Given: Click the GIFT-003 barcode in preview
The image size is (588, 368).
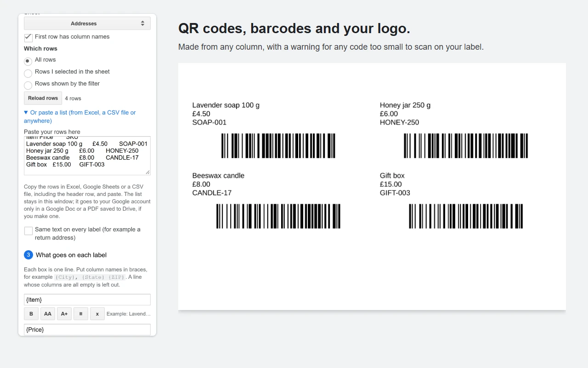Looking at the screenshot, I should pyautogui.click(x=466, y=216).
